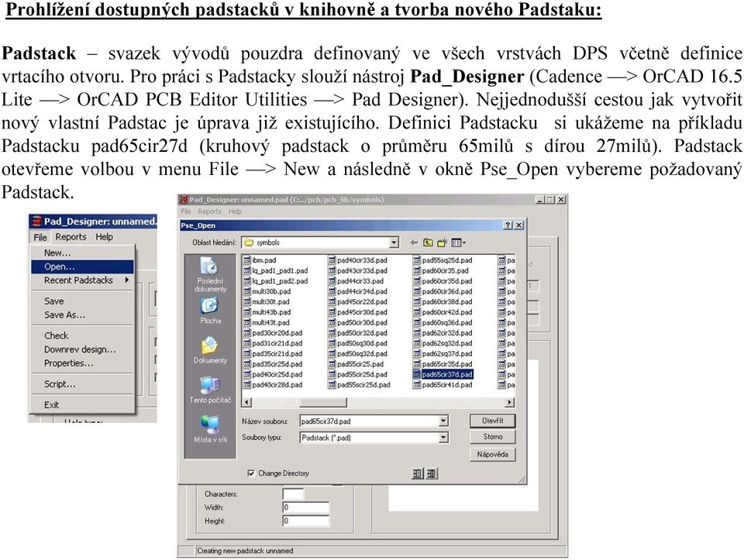Click the right grid icon beside Change Directory
The width and height of the screenshot is (744, 560).
(x=432, y=473)
